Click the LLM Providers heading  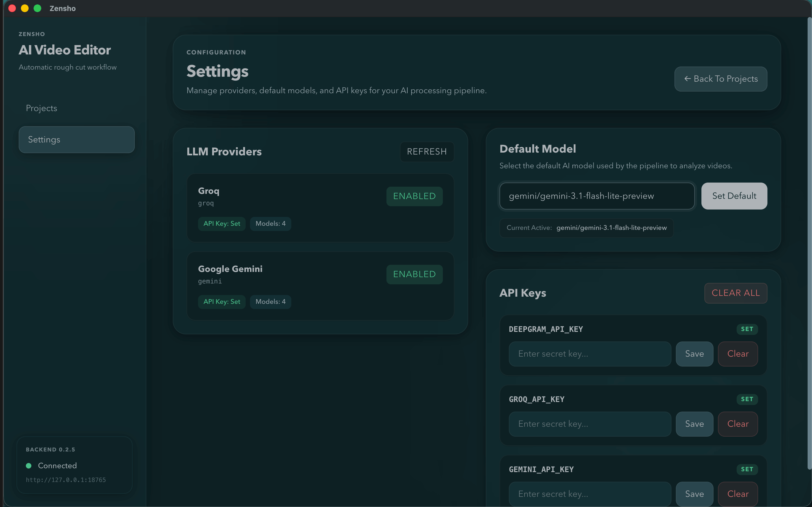(x=224, y=151)
